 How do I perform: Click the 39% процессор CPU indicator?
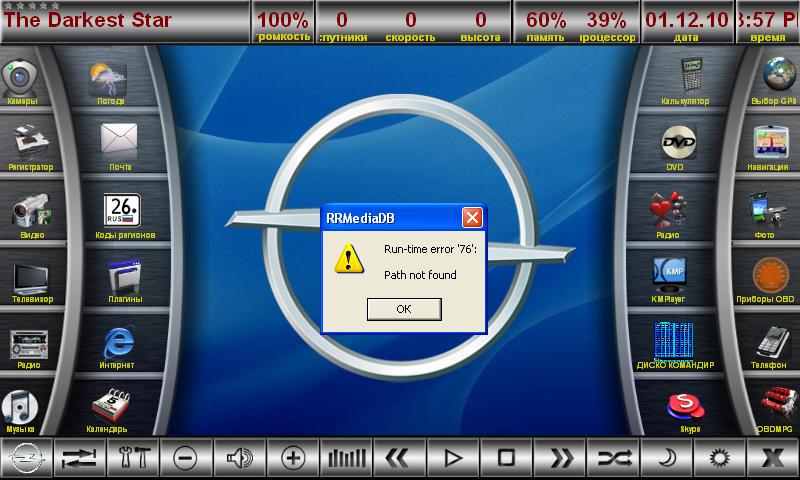[607, 26]
